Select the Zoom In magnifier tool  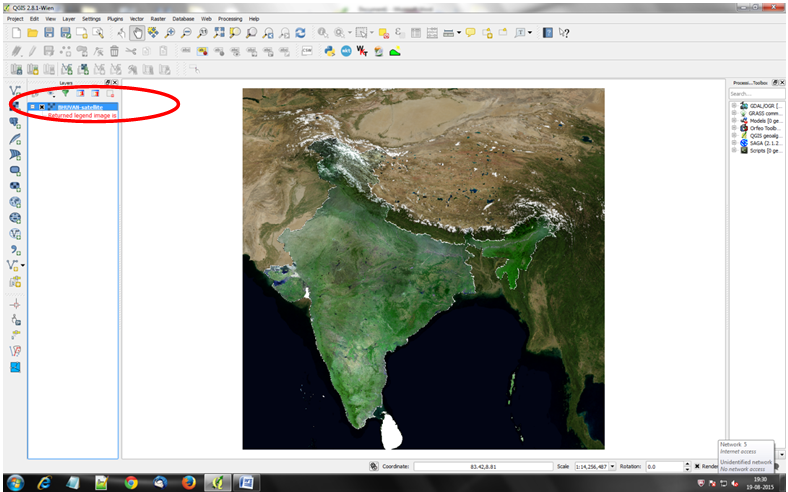tap(170, 33)
